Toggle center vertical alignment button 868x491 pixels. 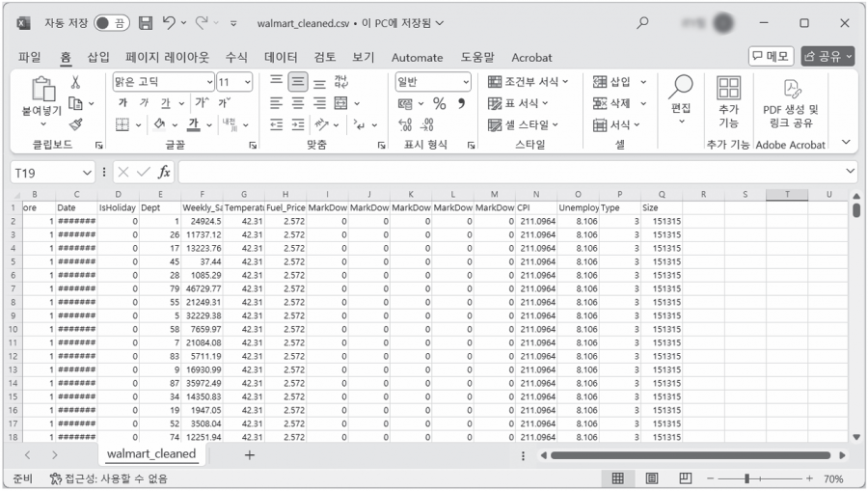298,82
